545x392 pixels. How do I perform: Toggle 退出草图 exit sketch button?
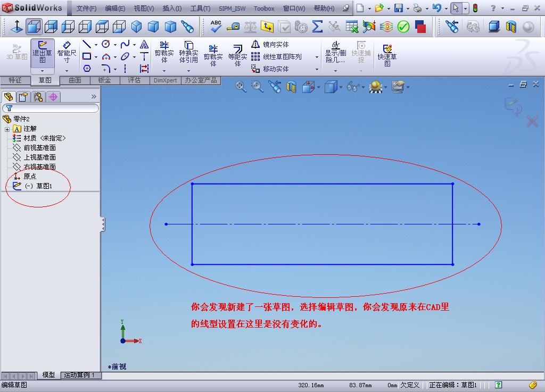point(43,53)
